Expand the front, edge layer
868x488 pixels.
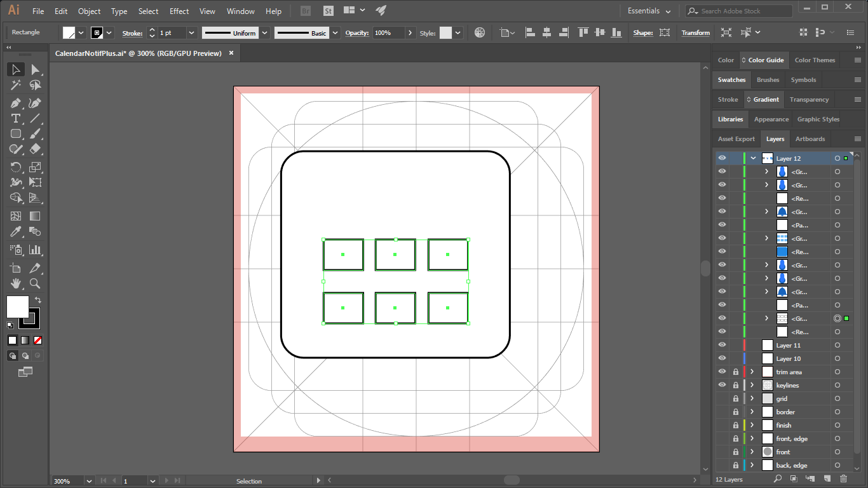752,438
